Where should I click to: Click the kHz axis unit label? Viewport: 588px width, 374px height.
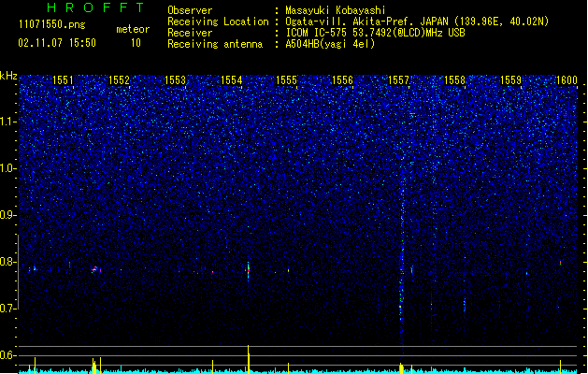coord(8,76)
